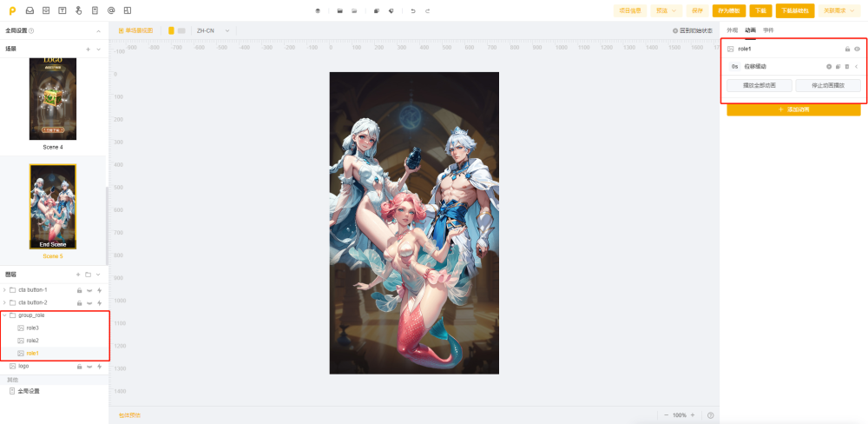Click the 下载 download button
868x424 pixels.
[x=760, y=10]
